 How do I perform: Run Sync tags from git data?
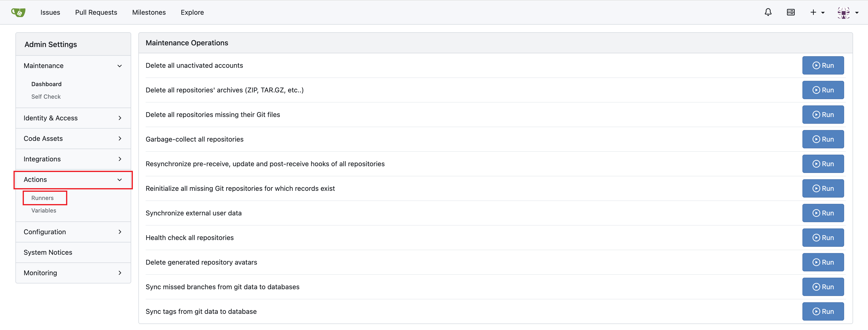(822, 311)
